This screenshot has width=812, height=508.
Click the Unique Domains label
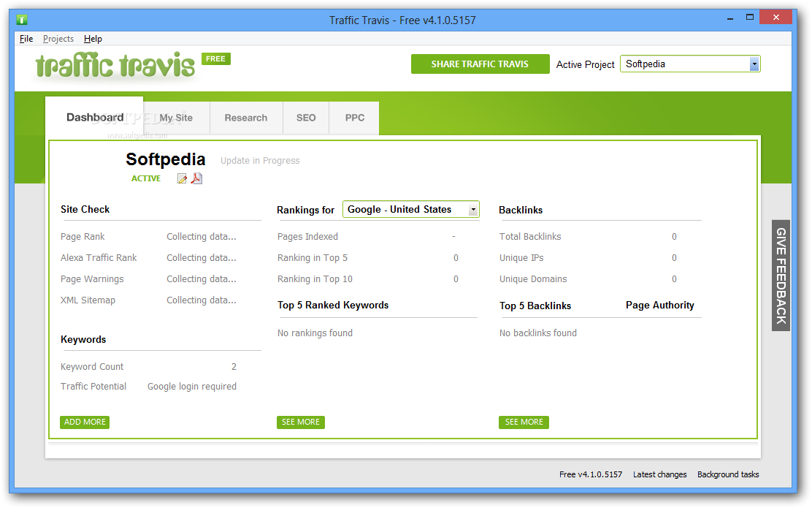[x=533, y=279]
